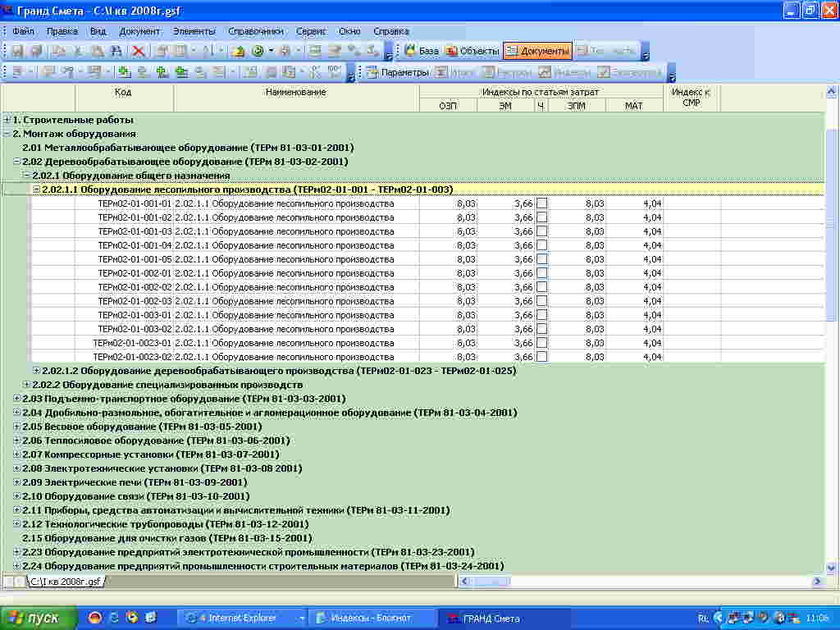Switch to Индексы - Блокнот taskbar window

[372, 618]
